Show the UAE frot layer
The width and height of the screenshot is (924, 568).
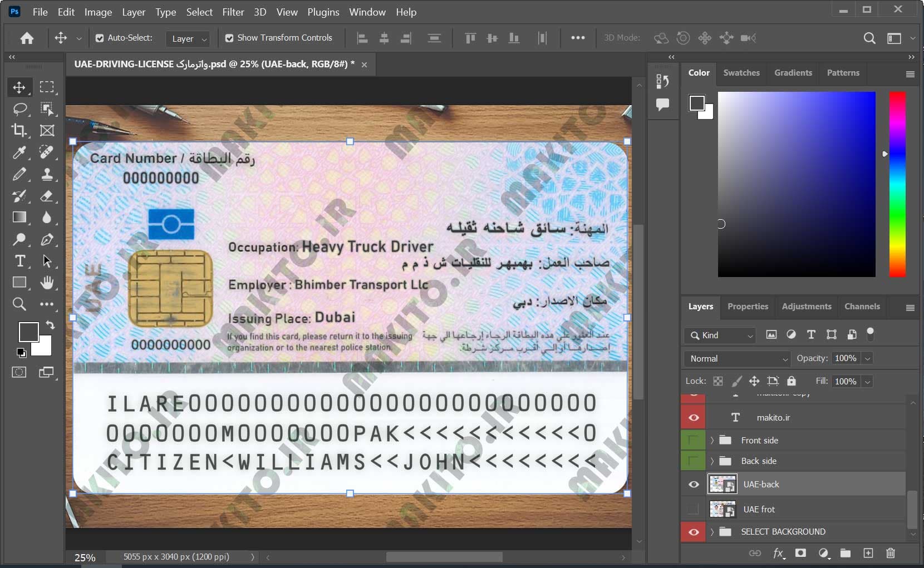pos(694,508)
